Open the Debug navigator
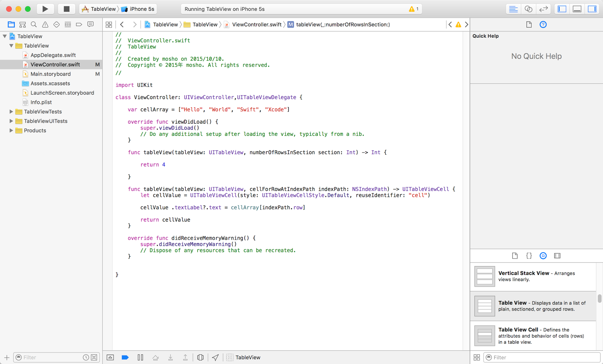The width and height of the screenshot is (603, 364). (68, 24)
